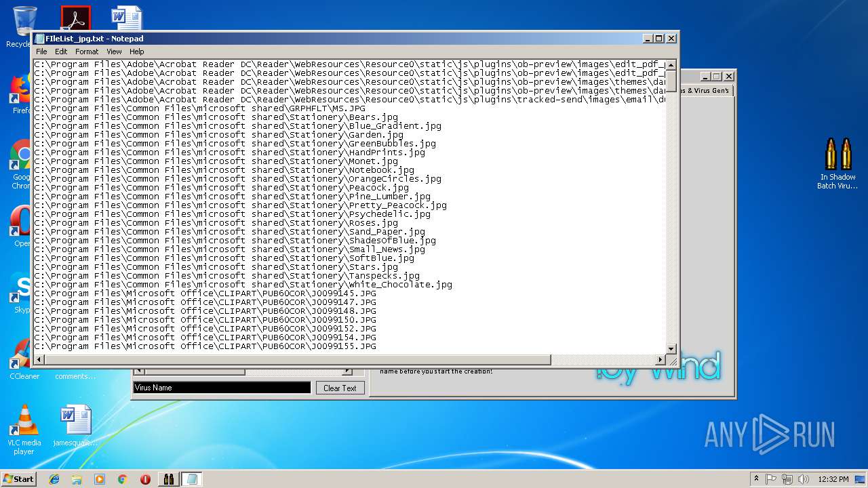Close the background virus generator window

click(x=728, y=77)
